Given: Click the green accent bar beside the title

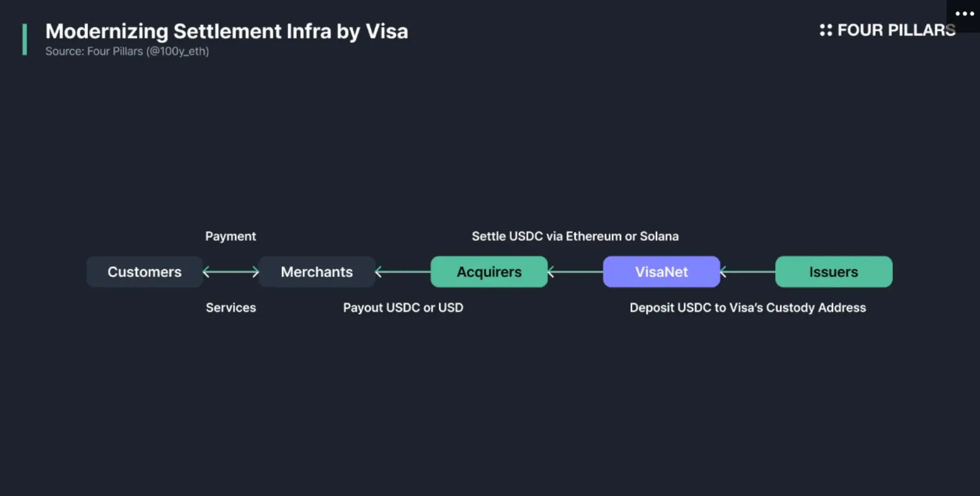Looking at the screenshot, I should coord(24,40).
